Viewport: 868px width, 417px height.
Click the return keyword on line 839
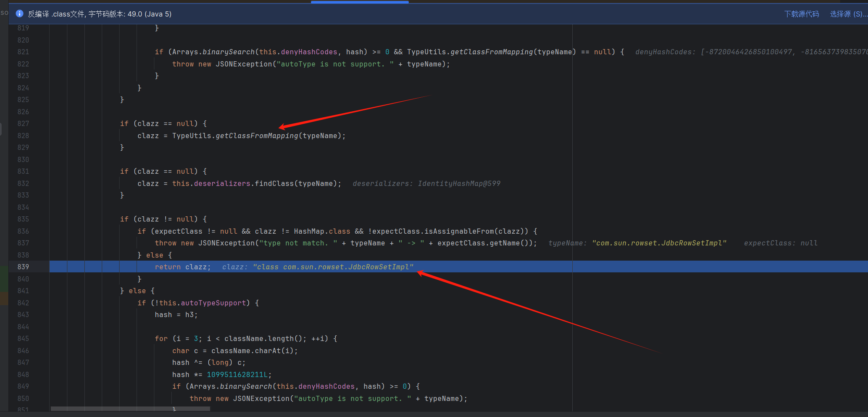[x=167, y=267]
